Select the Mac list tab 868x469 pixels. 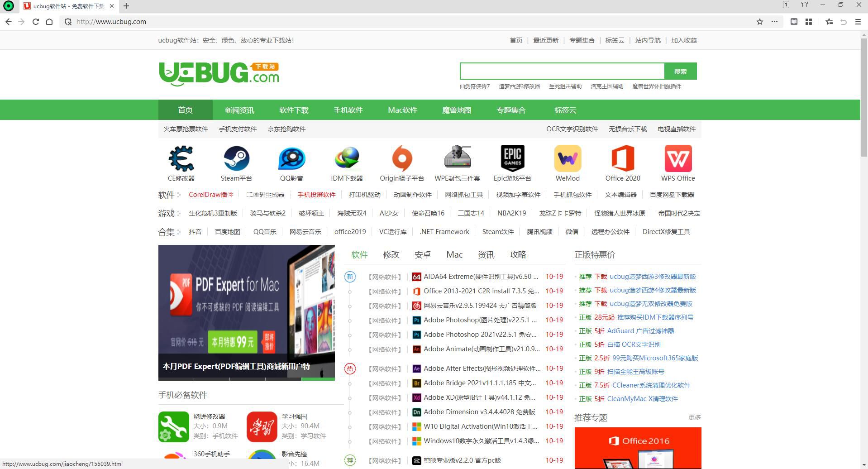pos(454,254)
